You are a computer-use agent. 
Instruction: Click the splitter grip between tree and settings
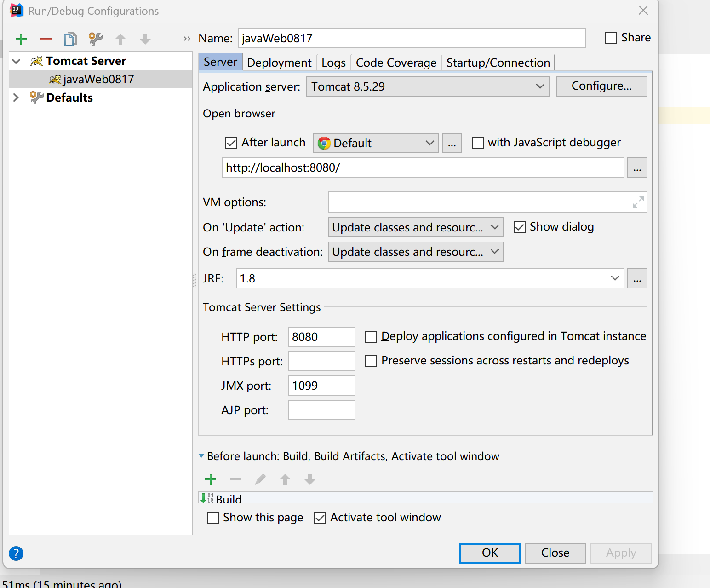click(x=195, y=280)
